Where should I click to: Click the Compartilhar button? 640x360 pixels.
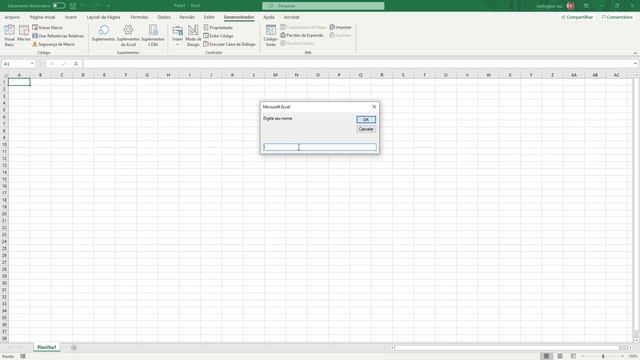(577, 17)
